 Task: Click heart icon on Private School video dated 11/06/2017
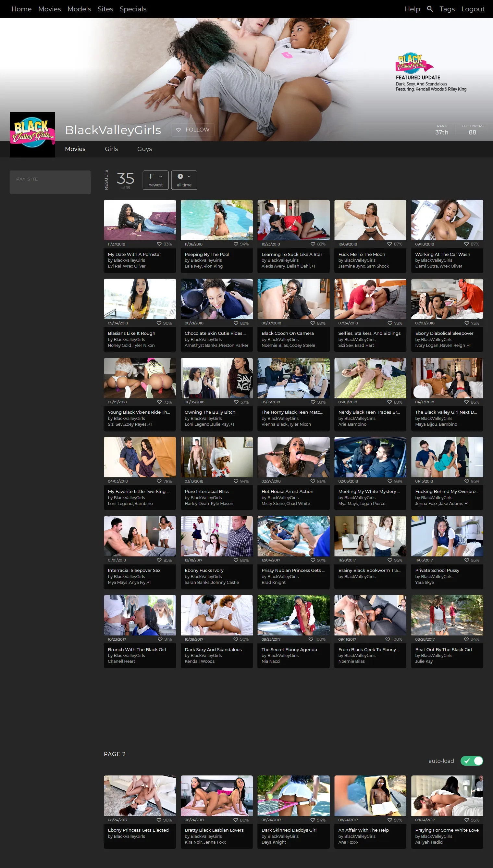(466, 560)
